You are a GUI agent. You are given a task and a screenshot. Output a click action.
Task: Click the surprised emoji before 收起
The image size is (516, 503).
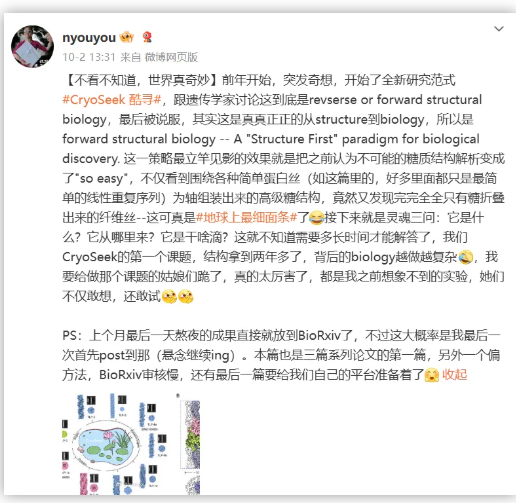point(432,375)
